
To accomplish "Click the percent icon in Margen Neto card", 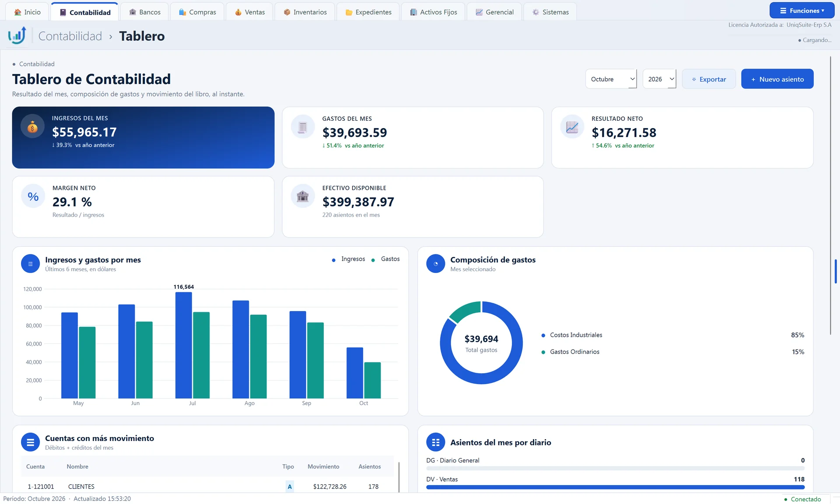I will click(x=33, y=196).
